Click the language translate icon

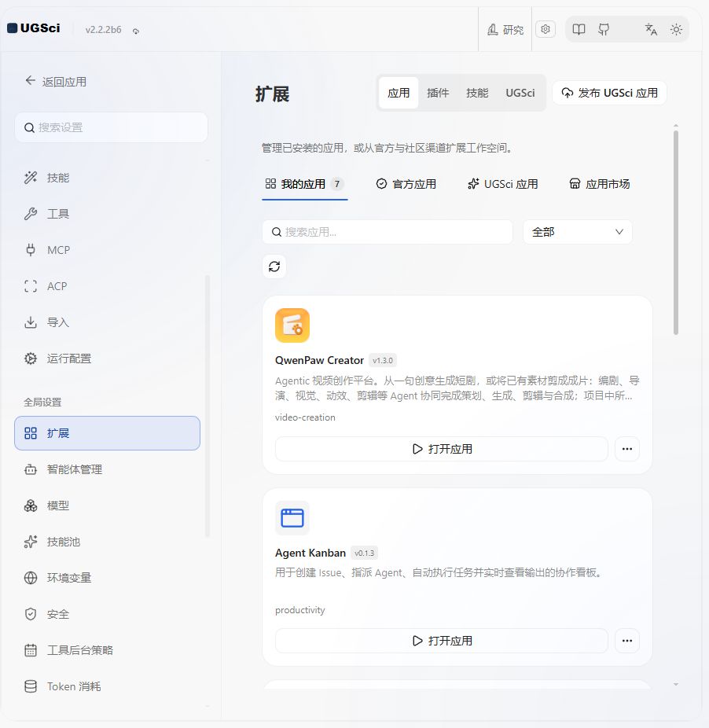(651, 30)
